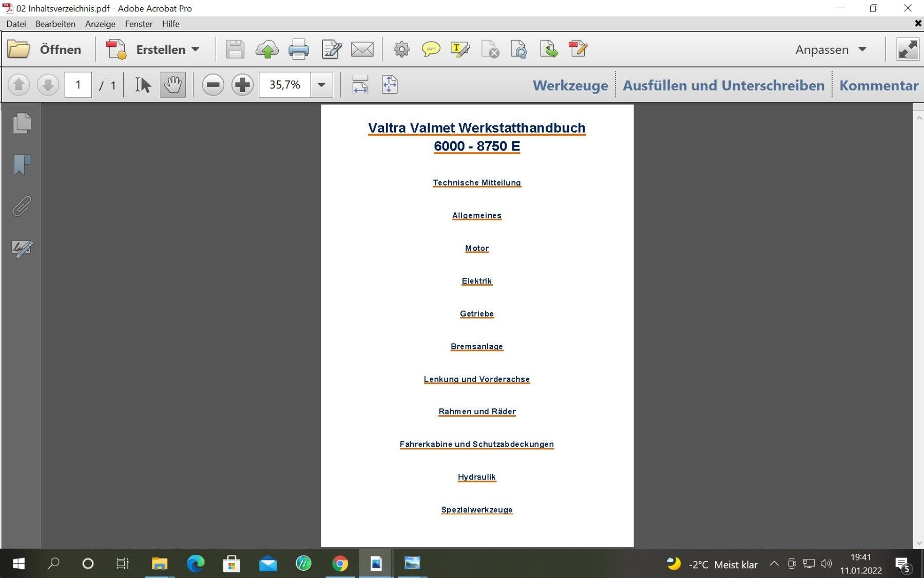This screenshot has width=924, height=578.
Task: Open the Bearbeiten menu
Action: pos(55,24)
